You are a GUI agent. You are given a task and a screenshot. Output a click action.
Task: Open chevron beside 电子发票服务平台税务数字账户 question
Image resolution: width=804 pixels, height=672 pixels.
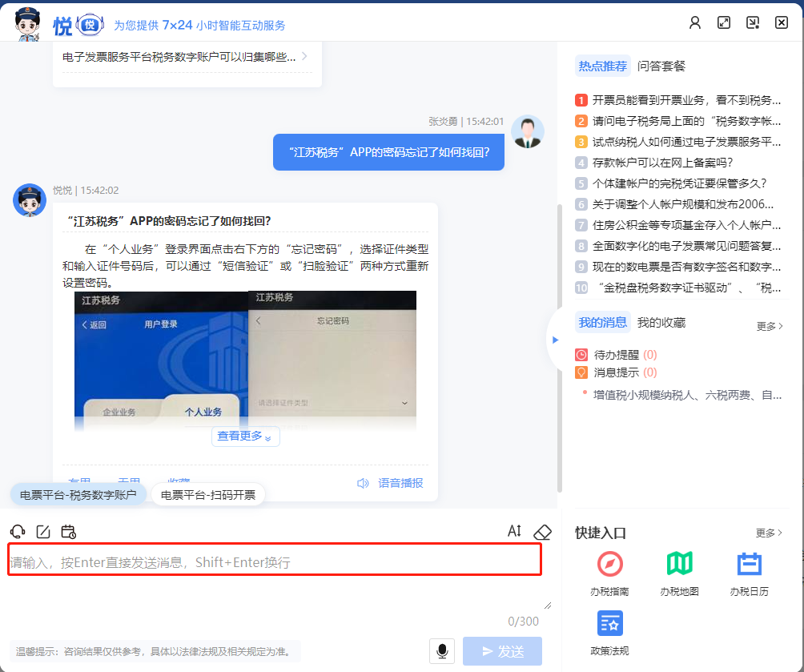point(304,56)
